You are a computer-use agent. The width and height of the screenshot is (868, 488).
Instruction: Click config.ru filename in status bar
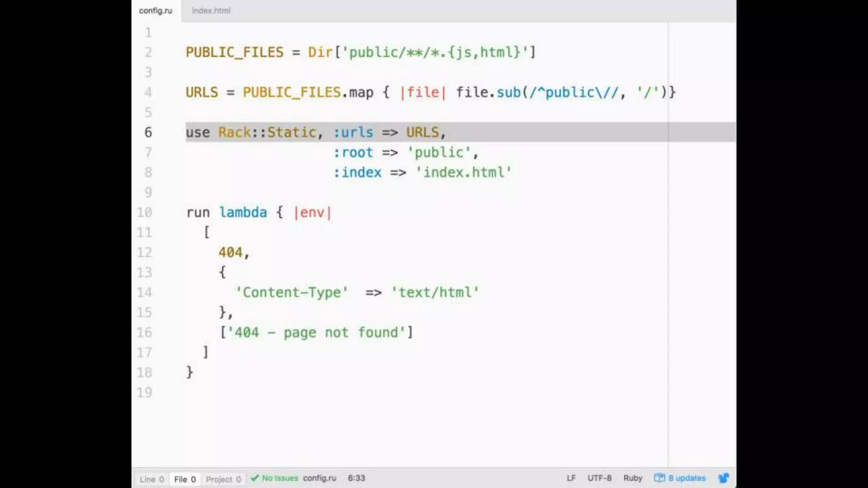320,478
